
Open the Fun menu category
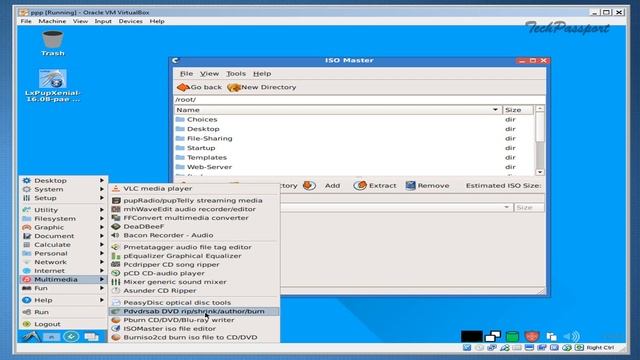(63, 288)
